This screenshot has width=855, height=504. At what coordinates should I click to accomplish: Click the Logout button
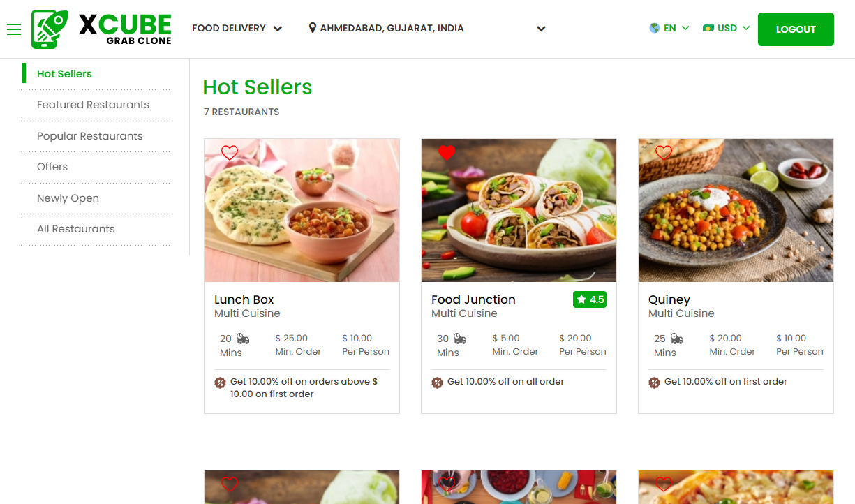[x=796, y=29]
